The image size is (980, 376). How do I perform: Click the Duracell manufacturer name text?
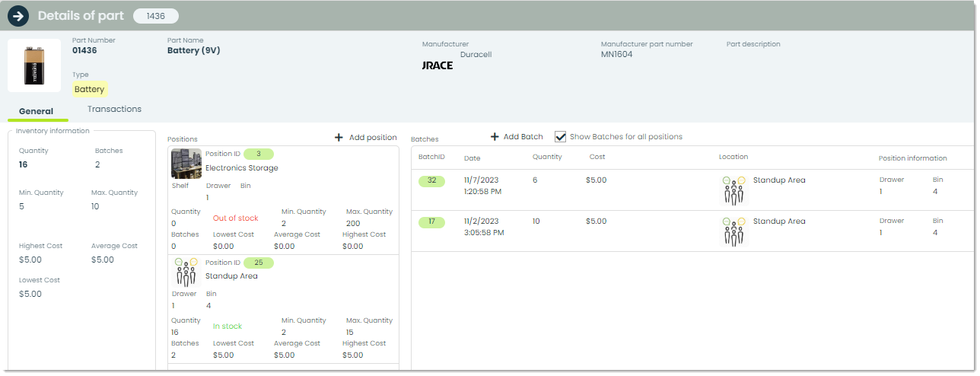pyautogui.click(x=476, y=55)
